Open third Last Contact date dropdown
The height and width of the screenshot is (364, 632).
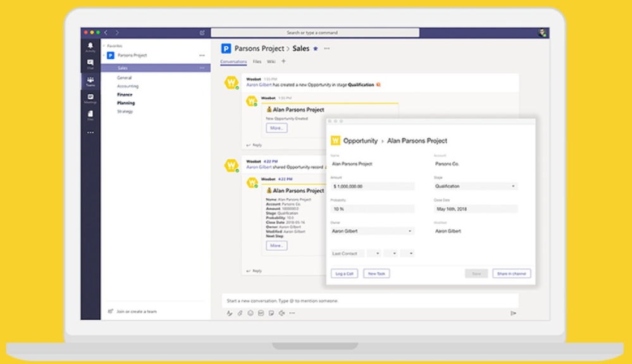[x=407, y=253]
